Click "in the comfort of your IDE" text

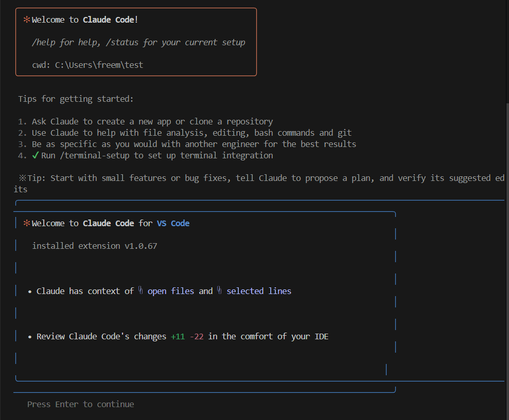(269, 337)
